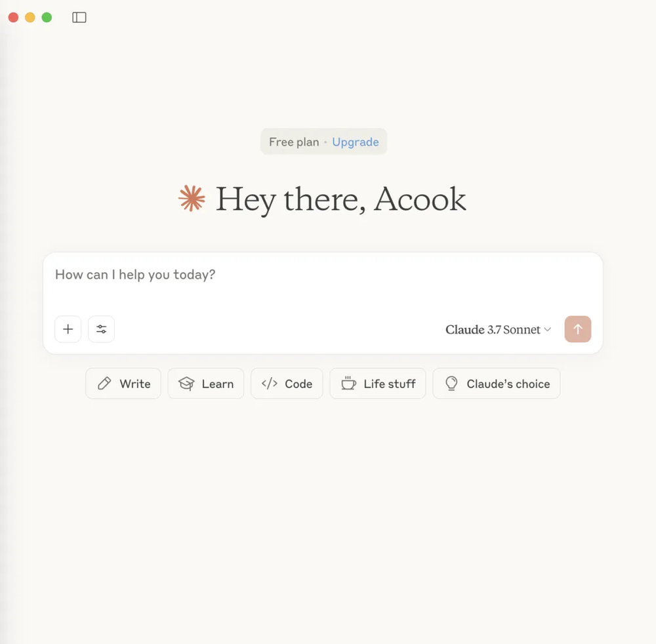
Task: Click the 'Hey there, Acook' greeting
Action: click(340, 199)
